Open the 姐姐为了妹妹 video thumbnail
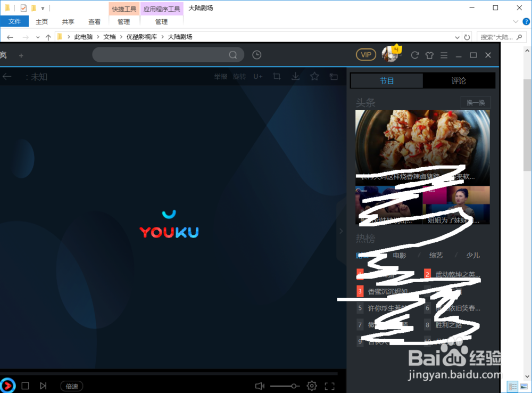This screenshot has width=532, height=393. 456,205
